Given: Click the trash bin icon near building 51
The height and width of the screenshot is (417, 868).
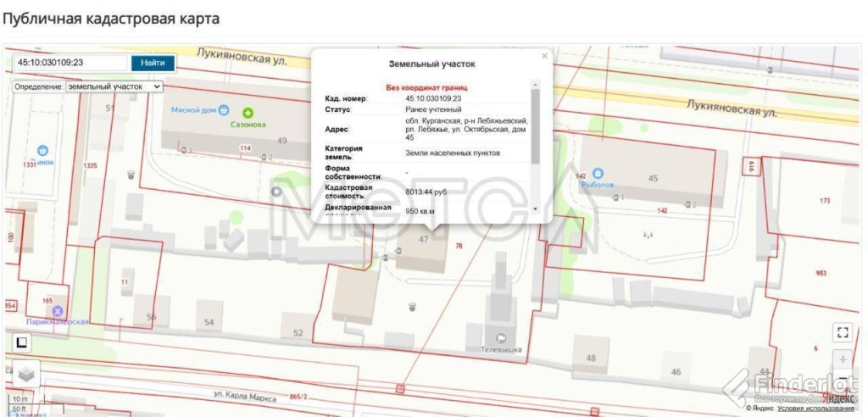Looking at the screenshot, I should [131, 175].
